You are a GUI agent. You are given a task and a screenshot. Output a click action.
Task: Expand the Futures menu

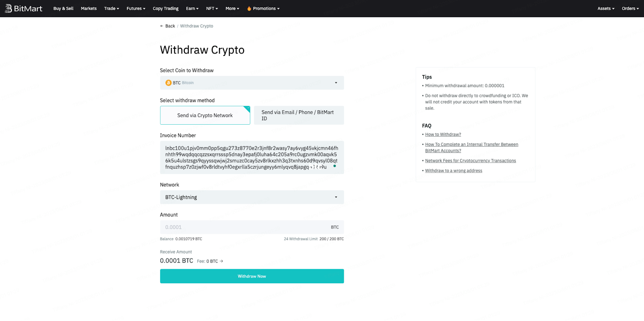pyautogui.click(x=136, y=8)
